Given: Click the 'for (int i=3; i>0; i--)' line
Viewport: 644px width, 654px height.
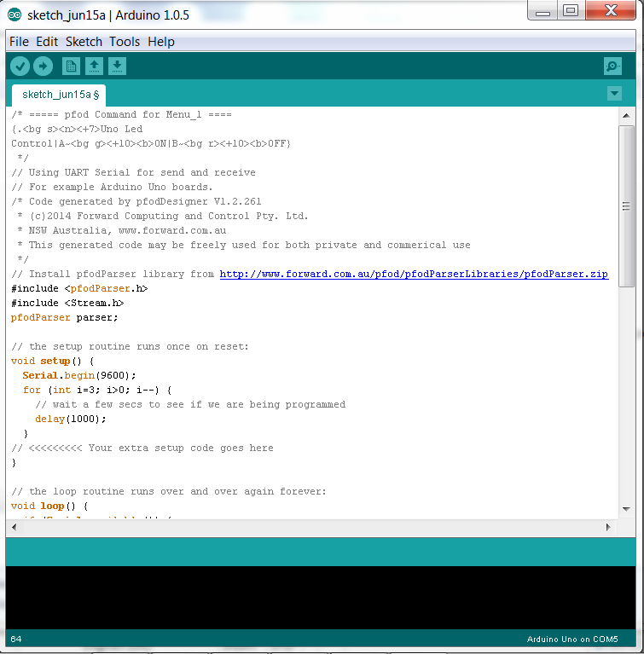Looking at the screenshot, I should click(x=97, y=391).
